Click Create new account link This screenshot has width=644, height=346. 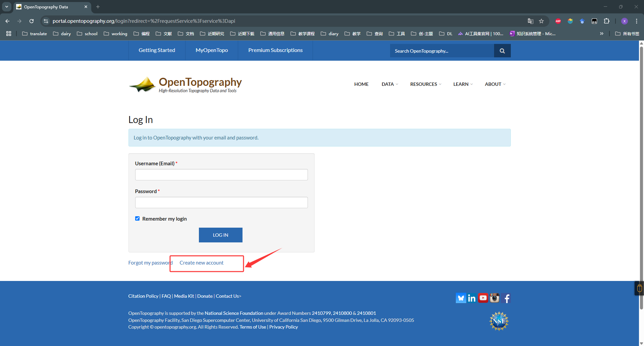(202, 263)
